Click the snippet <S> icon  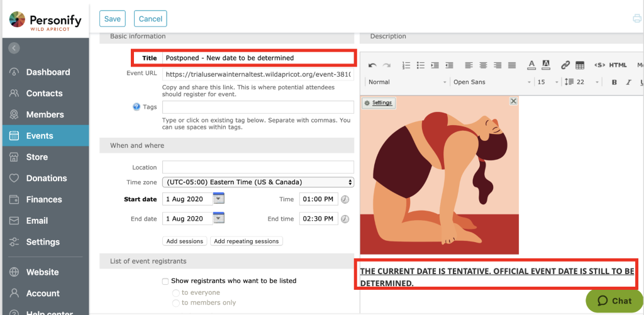[599, 65]
